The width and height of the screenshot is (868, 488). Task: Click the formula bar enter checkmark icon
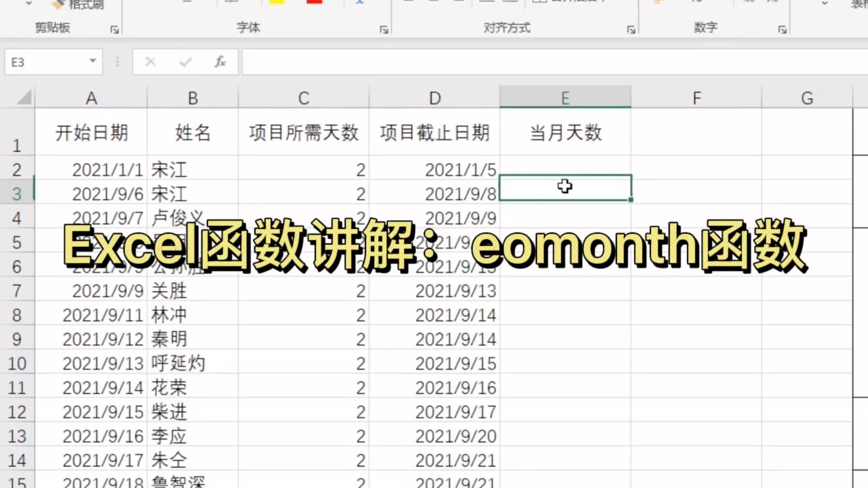pos(185,62)
